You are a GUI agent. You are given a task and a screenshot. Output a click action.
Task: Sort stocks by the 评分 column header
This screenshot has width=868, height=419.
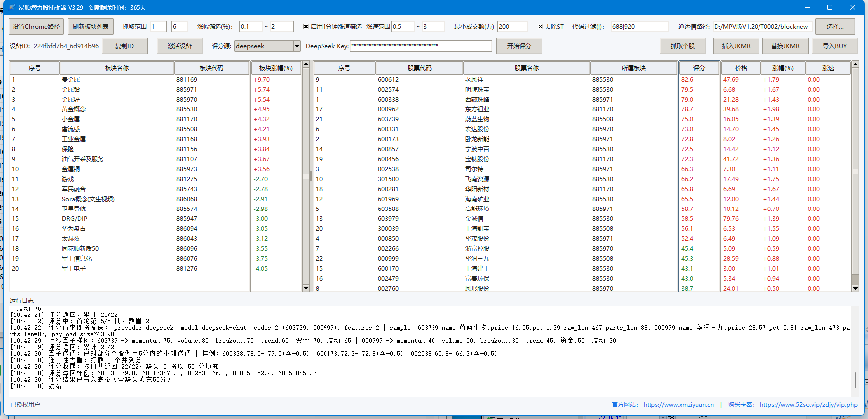[699, 68]
